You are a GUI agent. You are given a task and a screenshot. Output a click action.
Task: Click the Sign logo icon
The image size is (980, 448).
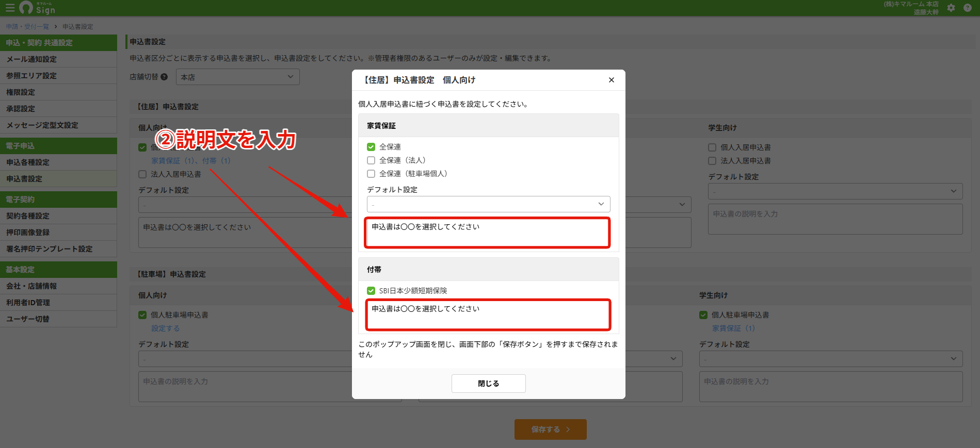tap(38, 8)
